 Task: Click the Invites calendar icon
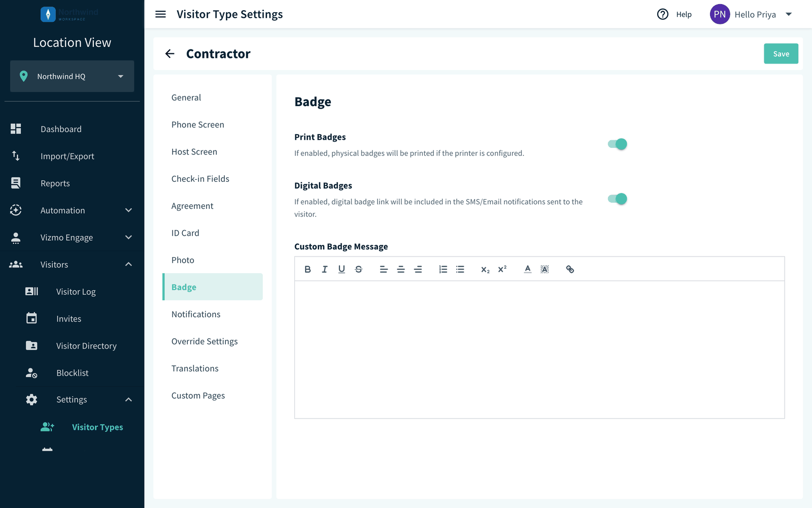[31, 318]
